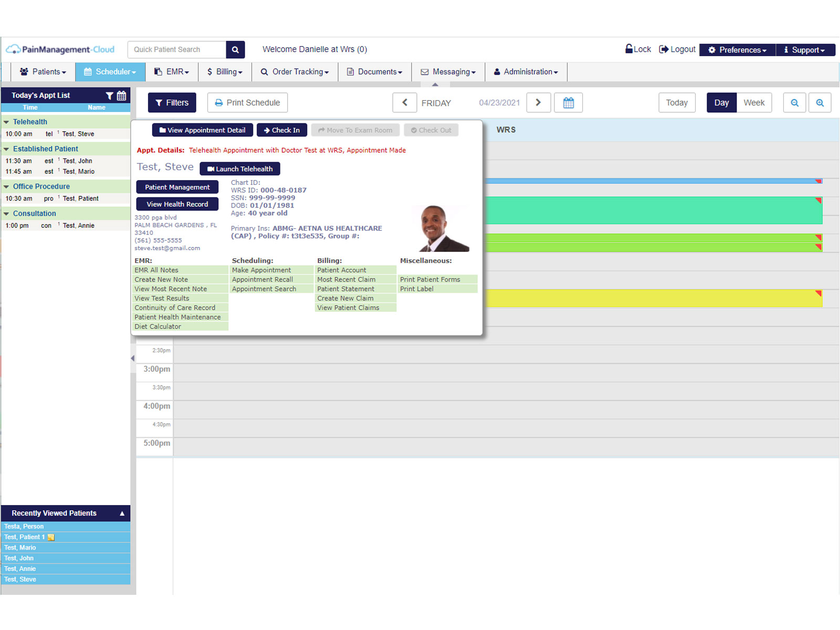Click the zoom in magnifier icon
The width and height of the screenshot is (840, 630).
(x=820, y=103)
